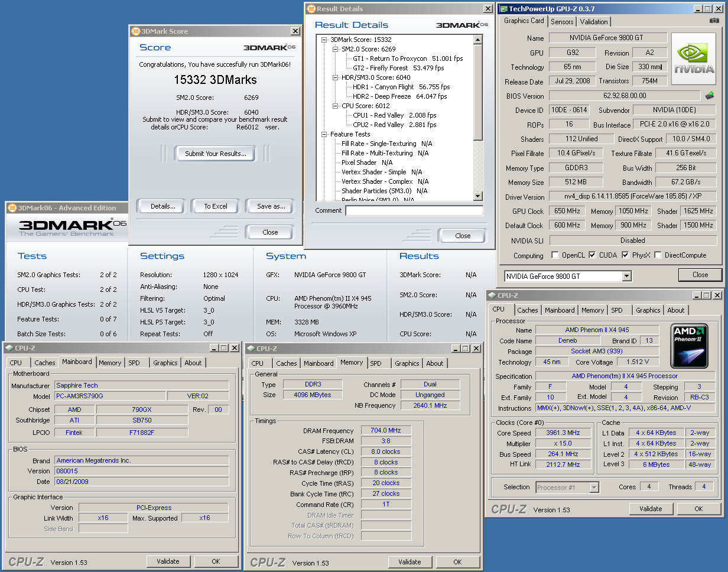This screenshot has width=728, height=572.
Task: Click the GPU-Z title bar icon
Action: click(x=503, y=8)
